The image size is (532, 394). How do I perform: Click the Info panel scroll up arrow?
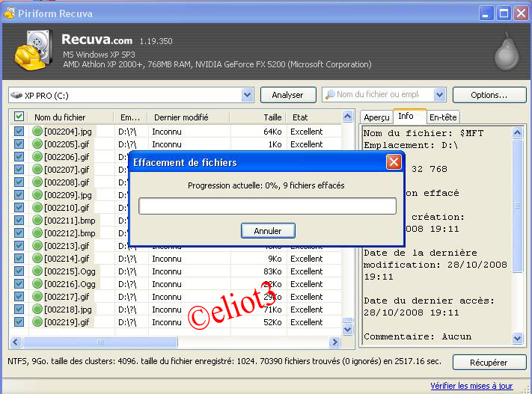[x=517, y=133]
